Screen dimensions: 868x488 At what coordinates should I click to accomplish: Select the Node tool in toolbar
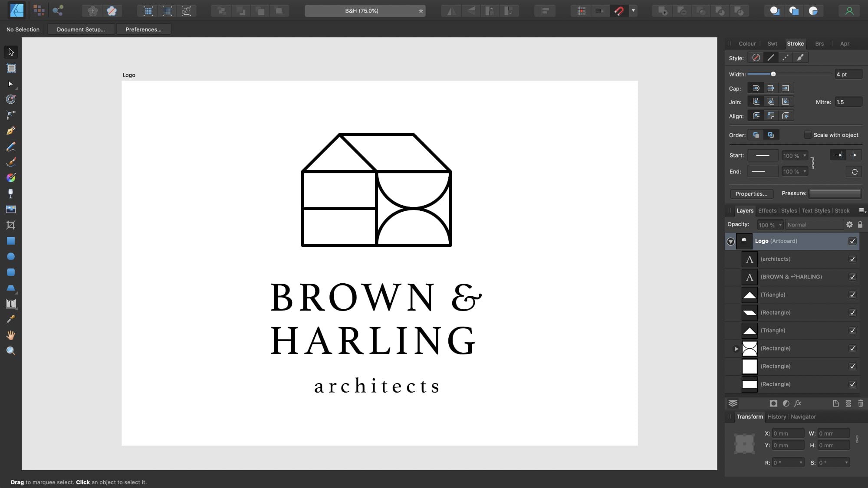[x=11, y=83]
